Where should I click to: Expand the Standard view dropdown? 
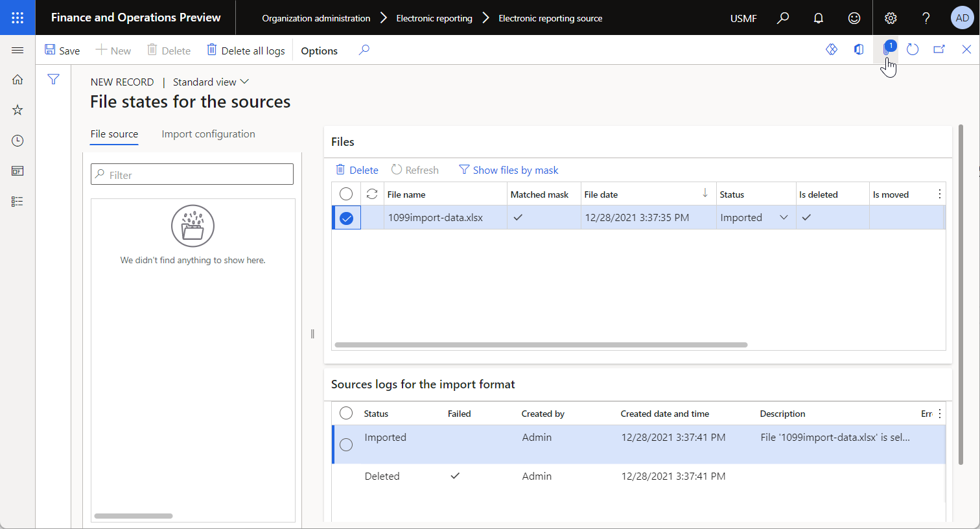(211, 82)
